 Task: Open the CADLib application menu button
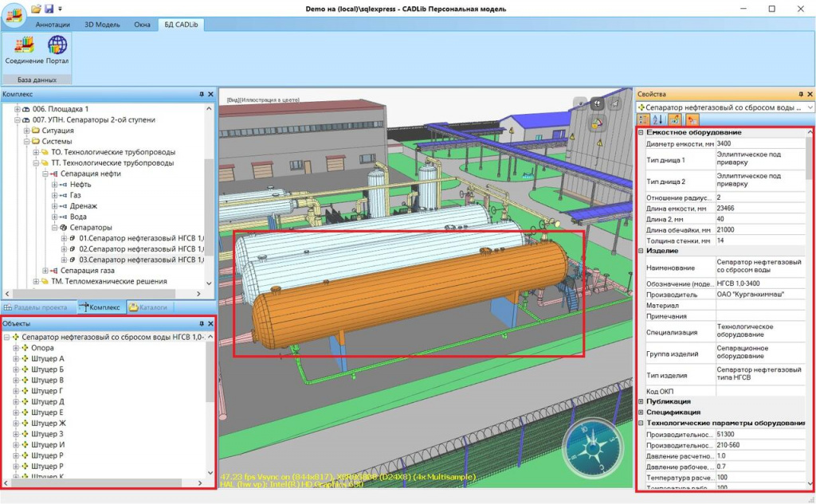pyautogui.click(x=14, y=14)
